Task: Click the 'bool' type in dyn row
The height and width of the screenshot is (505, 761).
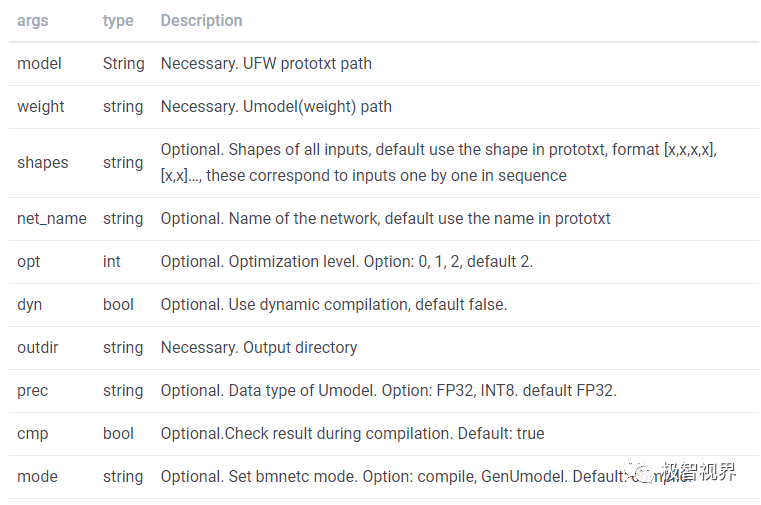Action: click(x=118, y=304)
